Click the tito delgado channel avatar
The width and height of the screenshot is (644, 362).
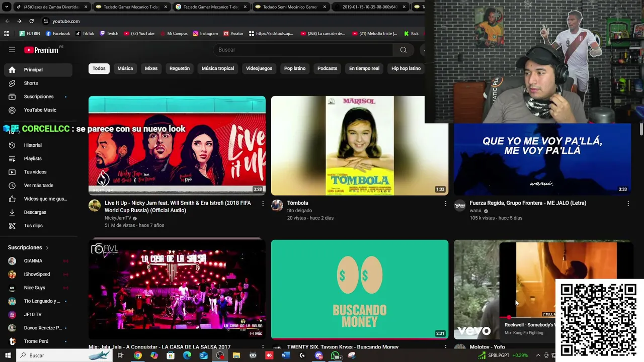coord(277,205)
